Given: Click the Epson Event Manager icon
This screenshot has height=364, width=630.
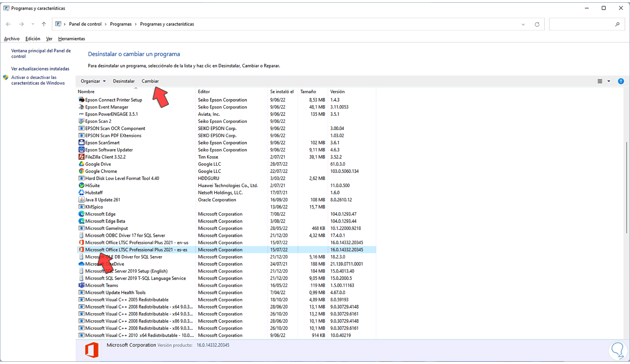Looking at the screenshot, I should [81, 107].
